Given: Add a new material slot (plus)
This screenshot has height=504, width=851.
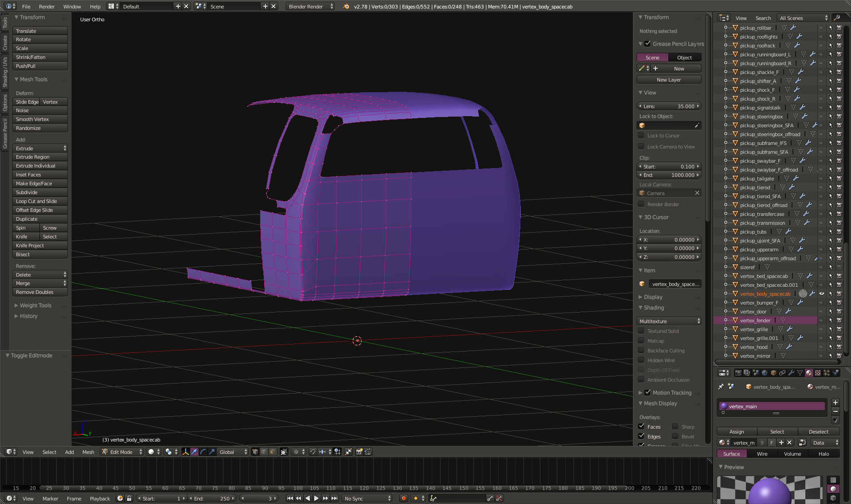Looking at the screenshot, I should [x=835, y=402].
